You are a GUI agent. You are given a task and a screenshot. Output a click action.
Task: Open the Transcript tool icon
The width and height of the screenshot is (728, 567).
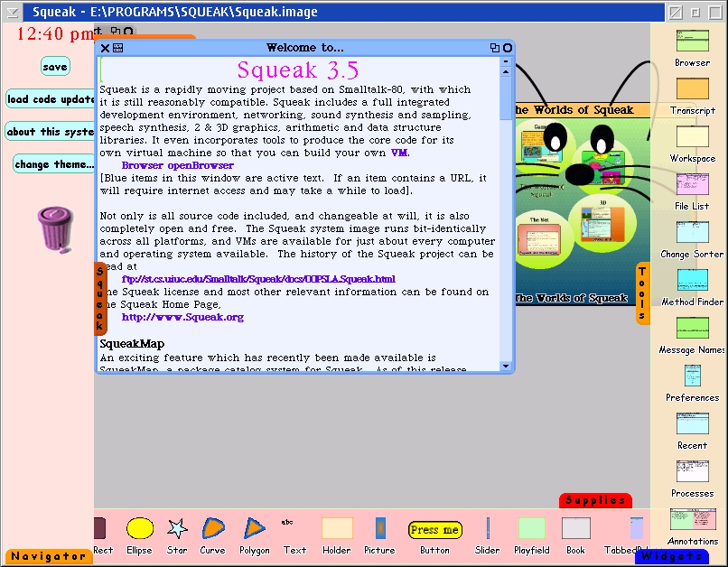point(692,88)
